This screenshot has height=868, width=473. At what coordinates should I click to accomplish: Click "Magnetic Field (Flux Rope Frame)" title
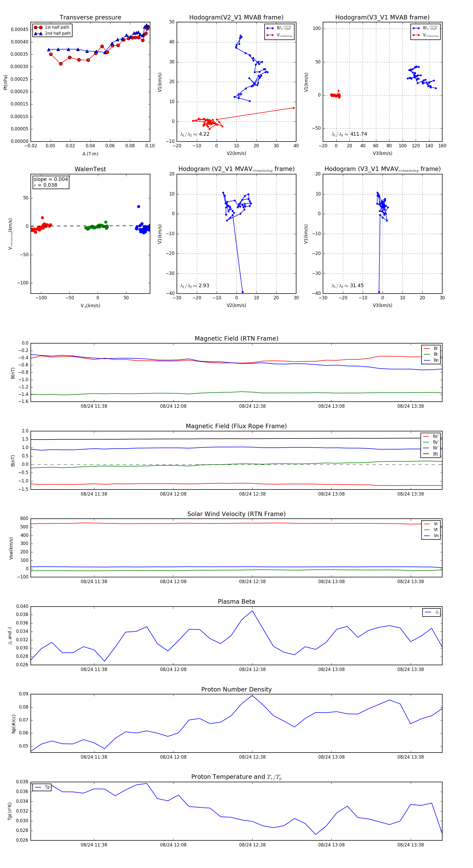[236, 426]
